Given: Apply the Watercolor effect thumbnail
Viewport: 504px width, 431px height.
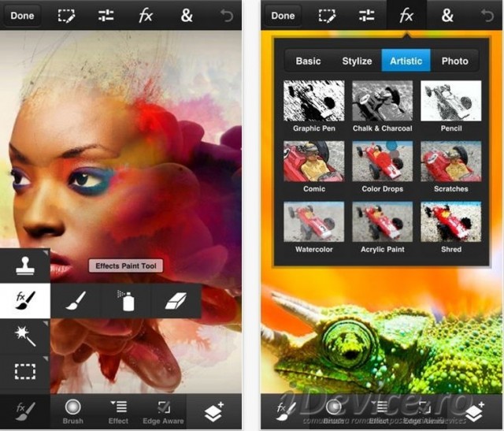Looking at the screenshot, I should point(313,226).
